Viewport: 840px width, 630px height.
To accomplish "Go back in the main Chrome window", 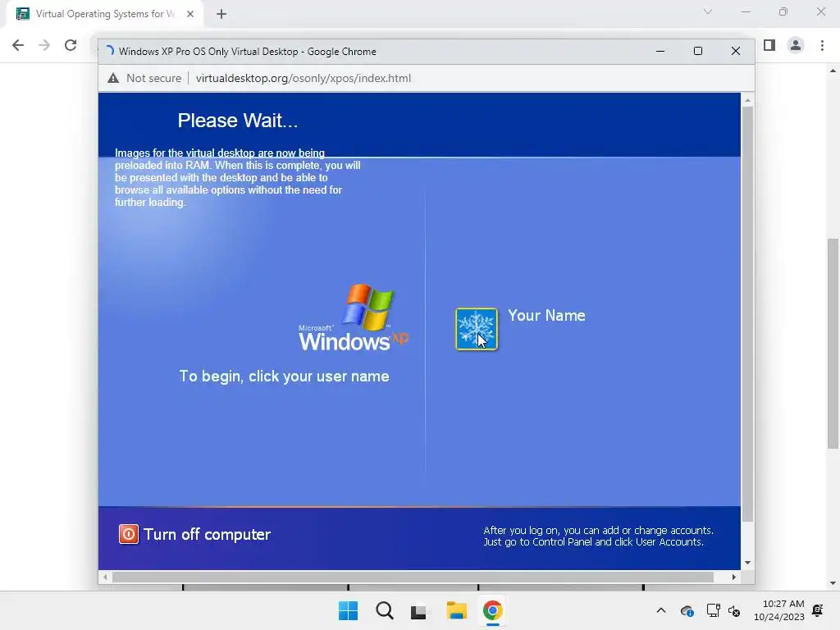I will click(18, 45).
